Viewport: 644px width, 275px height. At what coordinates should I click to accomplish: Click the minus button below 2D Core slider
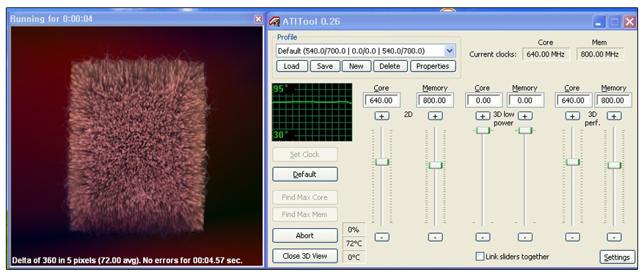click(x=382, y=238)
